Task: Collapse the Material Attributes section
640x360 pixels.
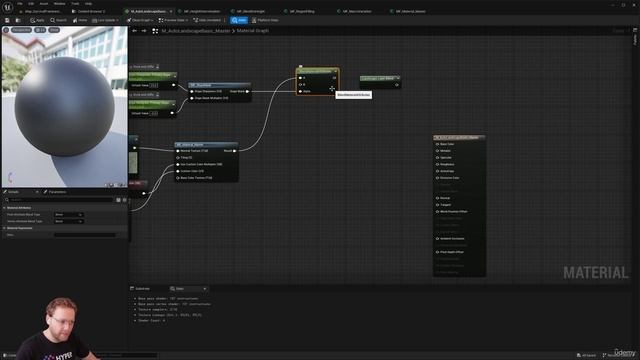Action: pyautogui.click(x=4, y=208)
